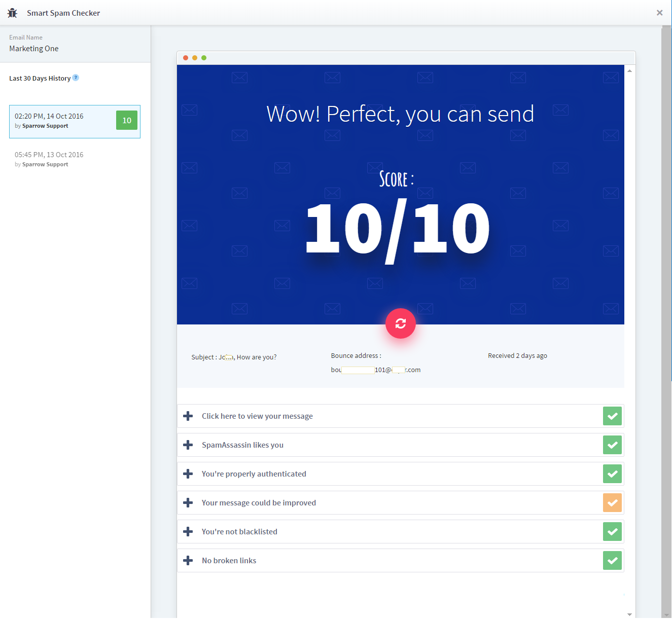Click the red refresh spam check button
Viewport: 672px width, 619px height.
coord(401,323)
